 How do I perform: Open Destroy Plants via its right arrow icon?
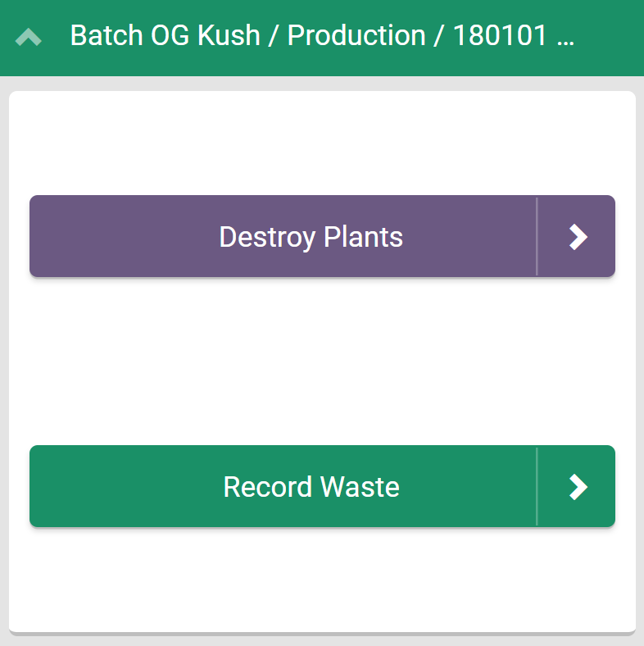(578, 237)
